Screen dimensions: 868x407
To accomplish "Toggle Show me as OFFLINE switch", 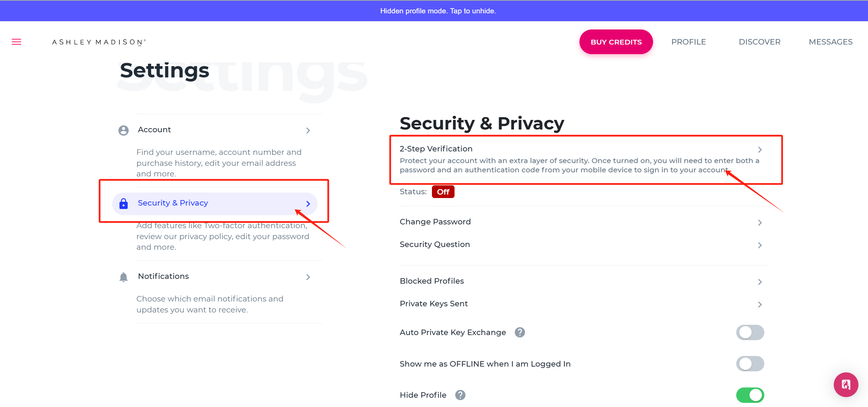I will [x=750, y=364].
